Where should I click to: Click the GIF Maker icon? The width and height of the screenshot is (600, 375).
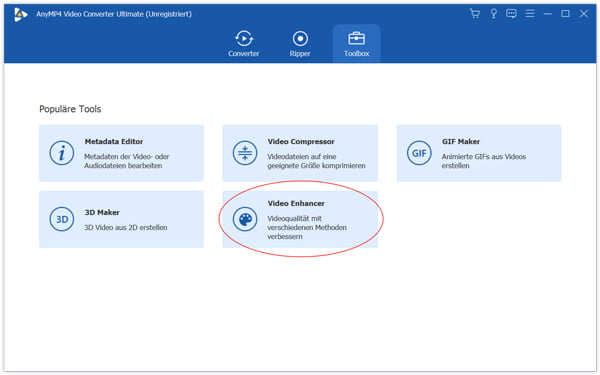[x=419, y=153]
